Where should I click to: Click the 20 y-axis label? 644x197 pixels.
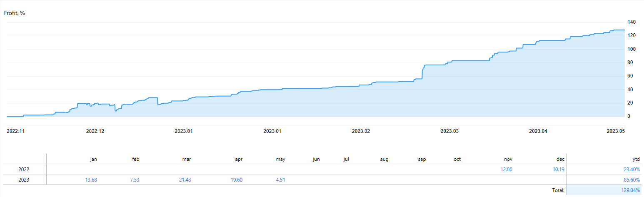[630, 103]
